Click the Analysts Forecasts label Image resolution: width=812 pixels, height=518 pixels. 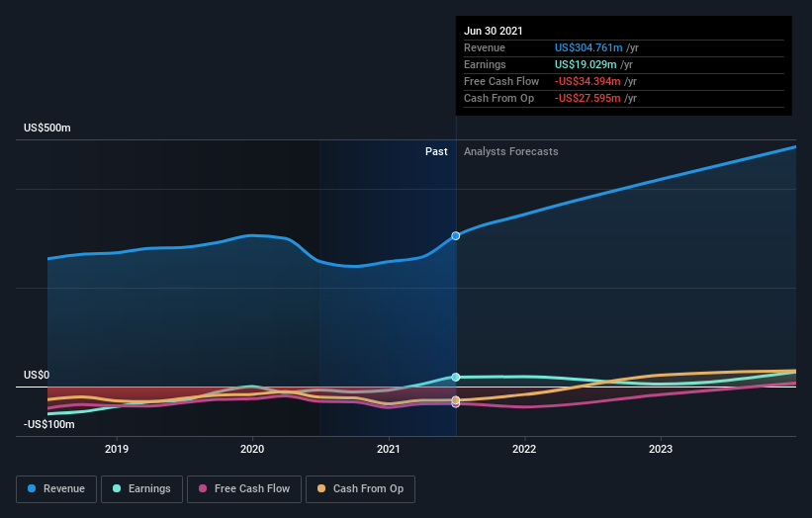pos(511,151)
